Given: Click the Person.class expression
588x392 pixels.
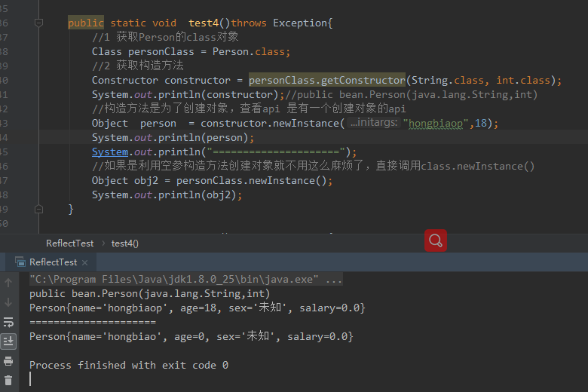Looking at the screenshot, I should click(249, 52).
